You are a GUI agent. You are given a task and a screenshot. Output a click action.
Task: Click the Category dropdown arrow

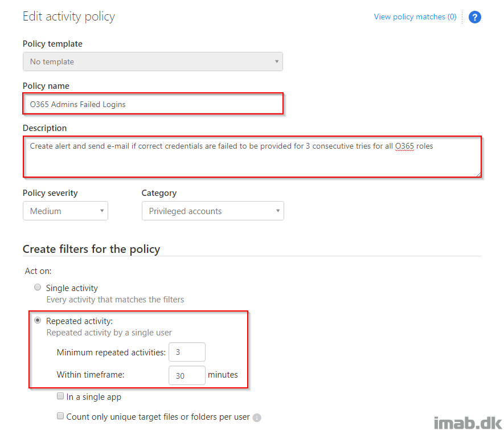point(278,211)
